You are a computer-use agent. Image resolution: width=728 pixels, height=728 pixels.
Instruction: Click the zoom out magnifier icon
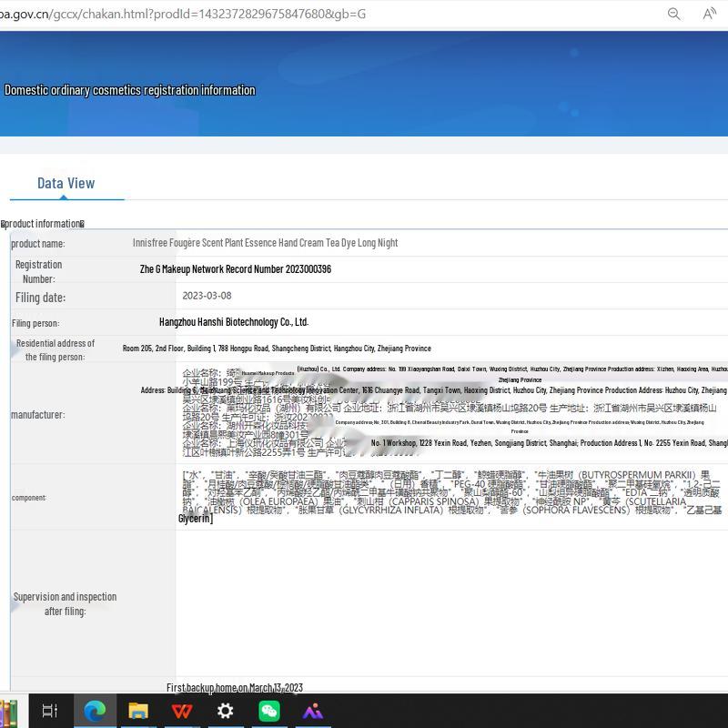pyautogui.click(x=674, y=14)
